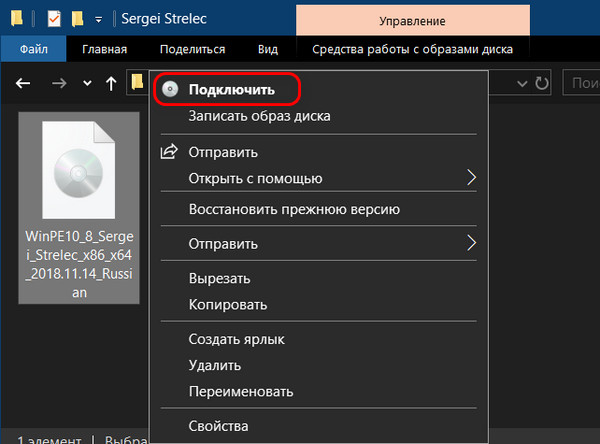Open Свойства from context menu

(x=319, y=426)
